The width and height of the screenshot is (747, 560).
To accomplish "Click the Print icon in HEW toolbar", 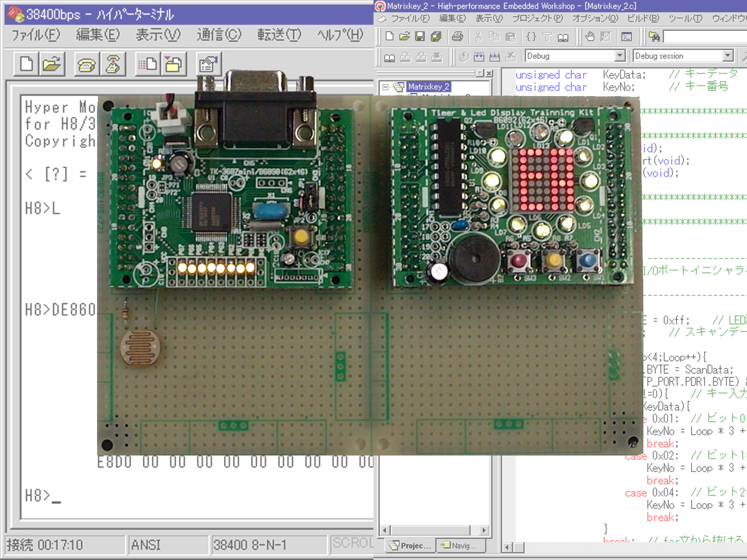I will (458, 36).
